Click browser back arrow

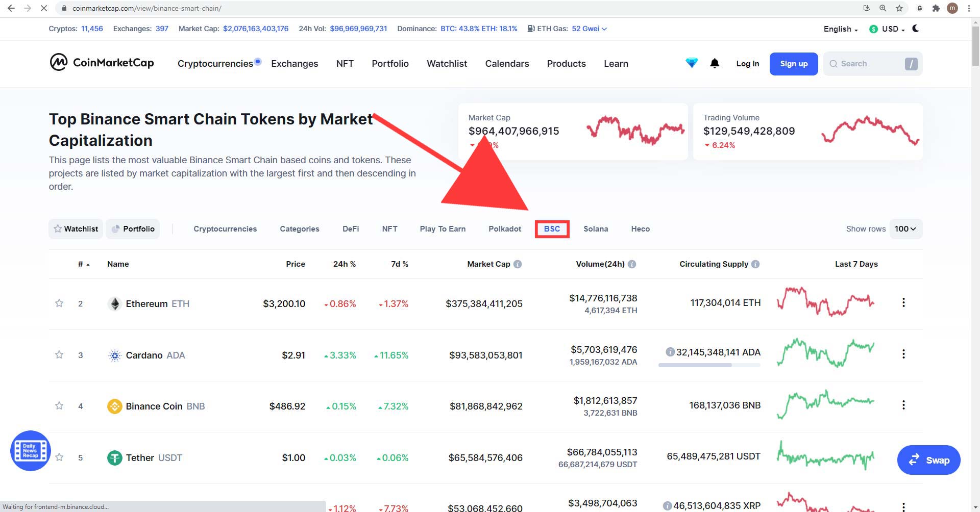11,8
